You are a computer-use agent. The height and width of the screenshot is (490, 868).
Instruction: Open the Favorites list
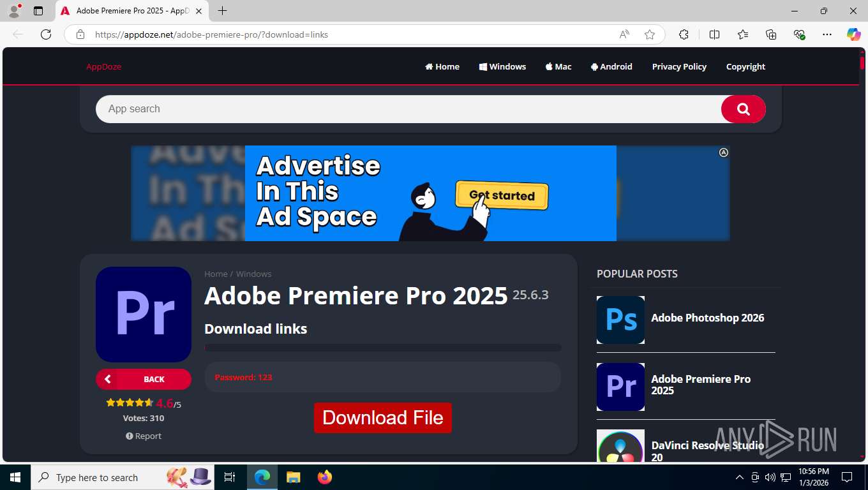[743, 34]
